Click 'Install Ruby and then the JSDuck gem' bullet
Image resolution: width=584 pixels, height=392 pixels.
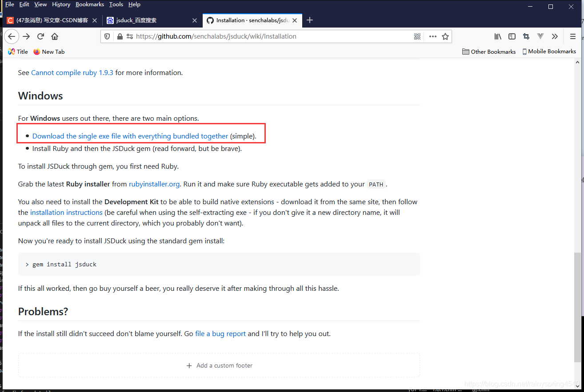coord(137,148)
